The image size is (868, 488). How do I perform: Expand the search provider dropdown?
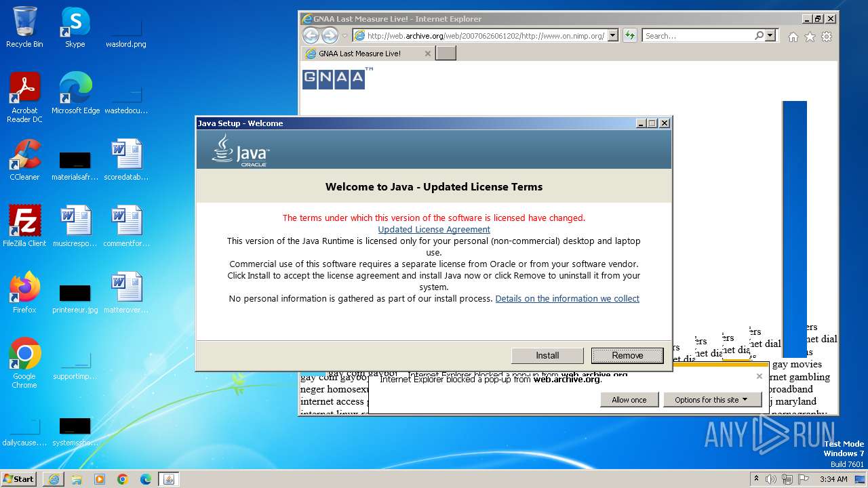point(770,36)
